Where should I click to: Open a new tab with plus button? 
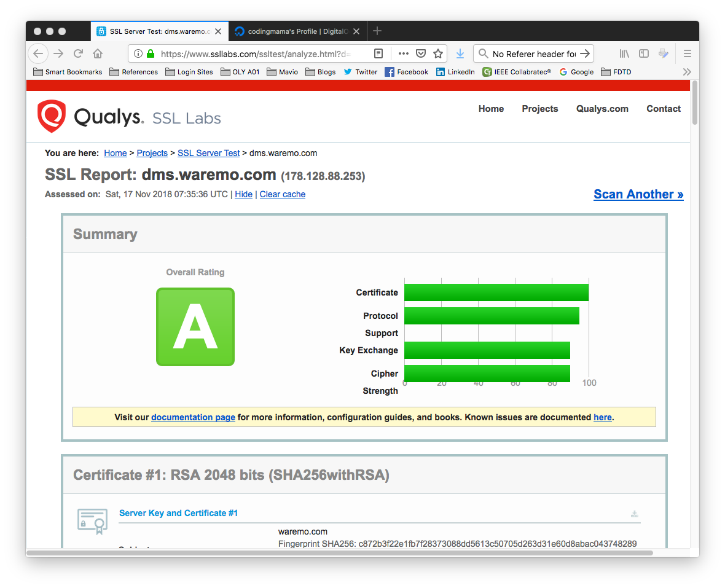click(x=377, y=31)
